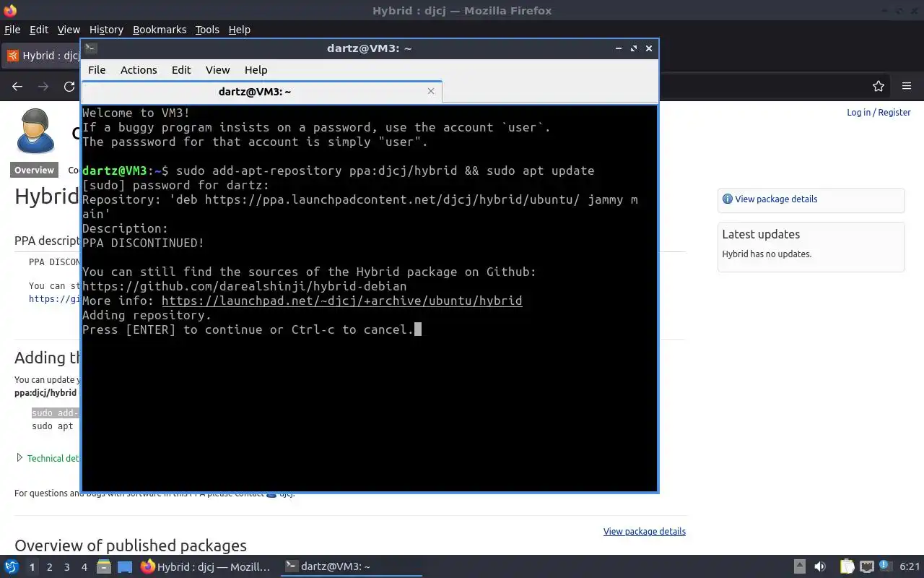Open the terminal View menu

click(x=217, y=70)
